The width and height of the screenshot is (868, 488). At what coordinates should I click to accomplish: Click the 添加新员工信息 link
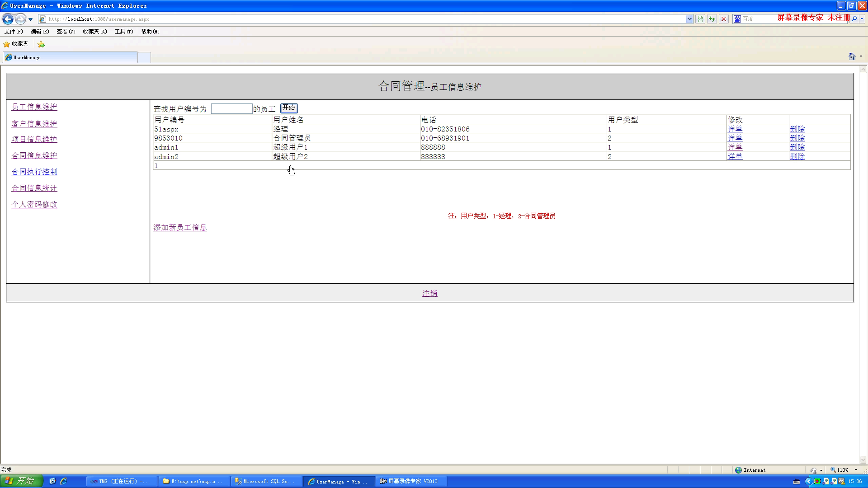click(180, 227)
